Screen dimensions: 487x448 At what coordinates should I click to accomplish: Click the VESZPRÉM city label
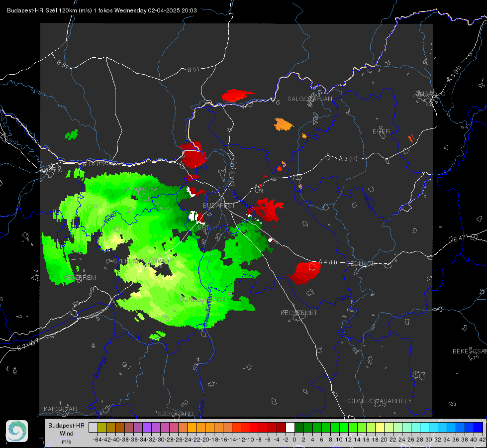tap(80, 277)
